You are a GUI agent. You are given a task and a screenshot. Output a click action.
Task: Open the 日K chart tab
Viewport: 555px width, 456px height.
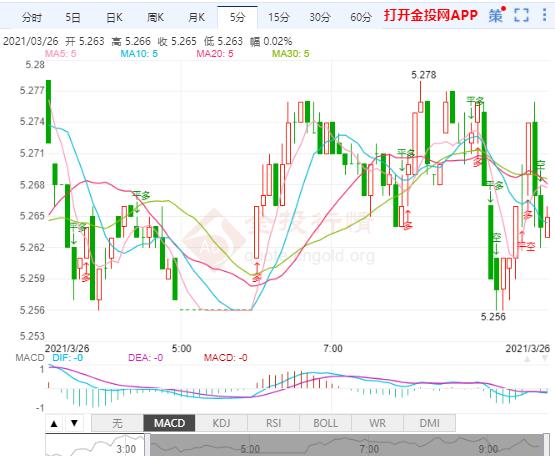pyautogui.click(x=114, y=17)
